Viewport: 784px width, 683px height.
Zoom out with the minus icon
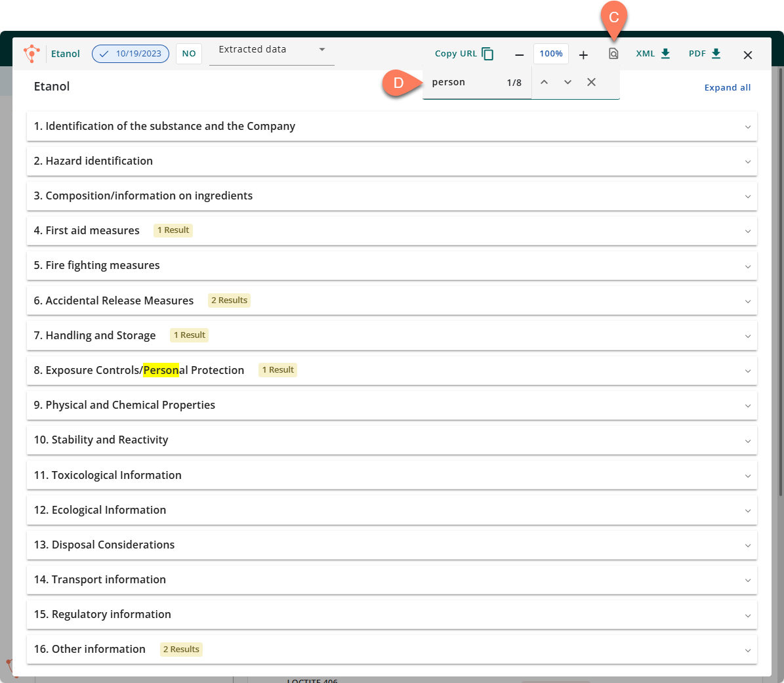tap(519, 54)
